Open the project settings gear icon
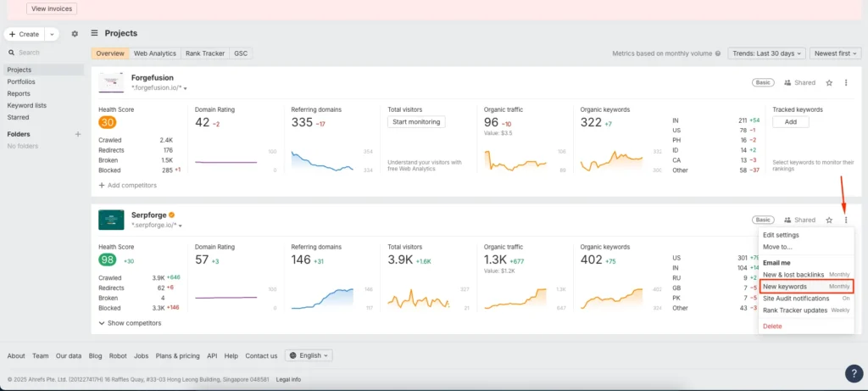Image resolution: width=868 pixels, height=391 pixels. (x=75, y=34)
